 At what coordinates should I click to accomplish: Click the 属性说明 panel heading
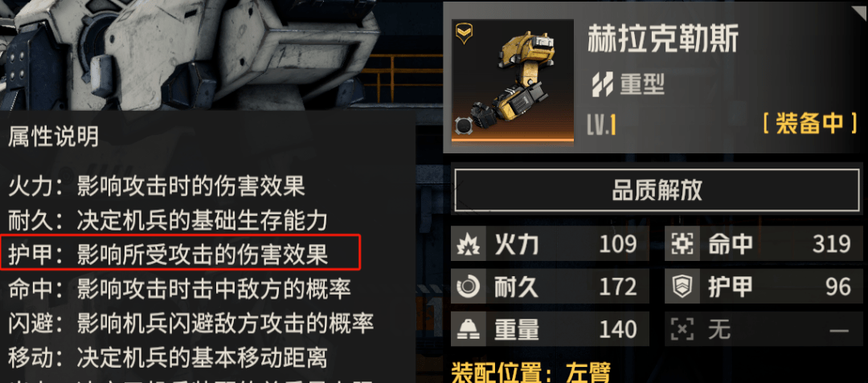pyautogui.click(x=53, y=136)
